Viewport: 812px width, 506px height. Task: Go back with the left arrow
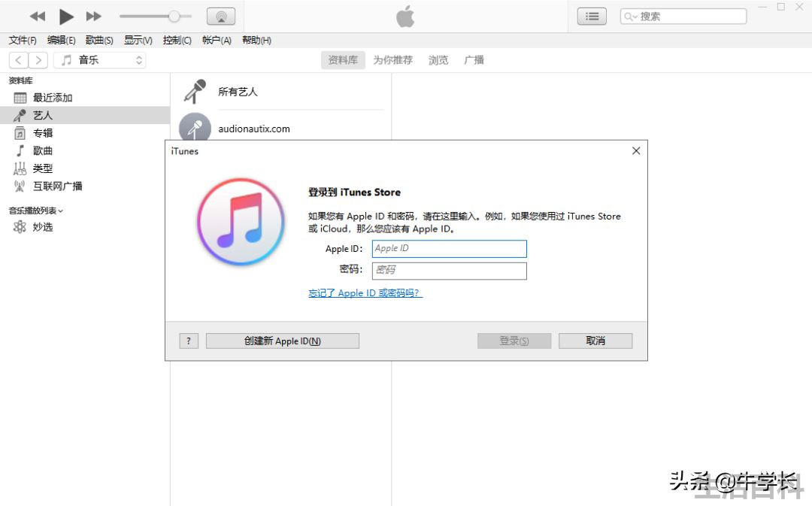(x=18, y=60)
